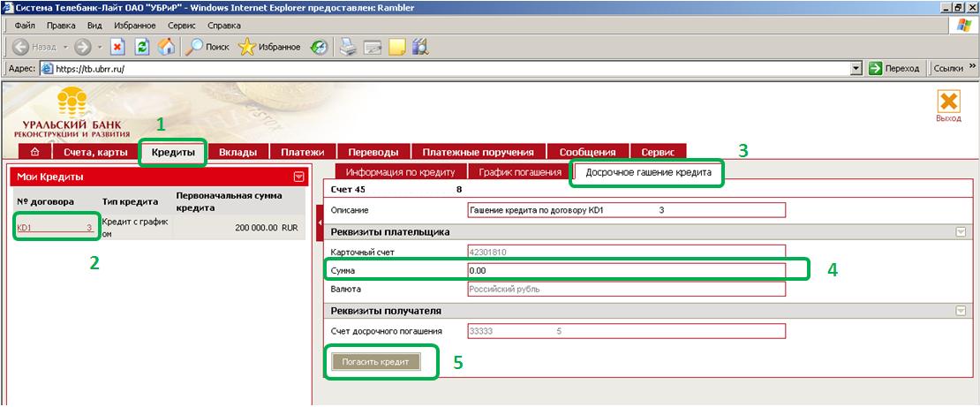
Task: Click the green Refresh page icon
Action: coord(141,47)
